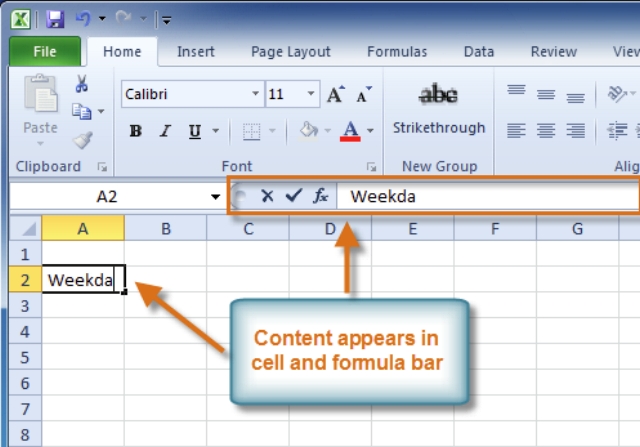The image size is (640, 447).
Task: Click the Name Box showing A2
Action: coord(109,197)
